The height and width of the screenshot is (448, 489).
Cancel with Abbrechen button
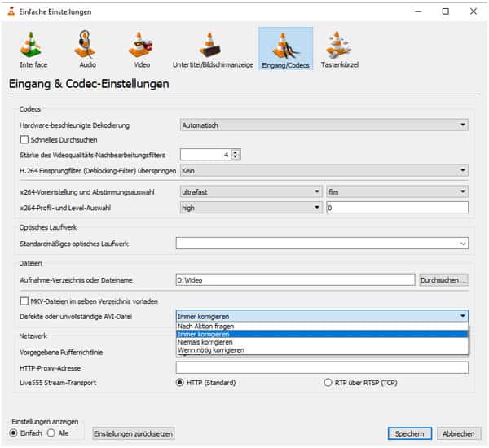point(458,433)
